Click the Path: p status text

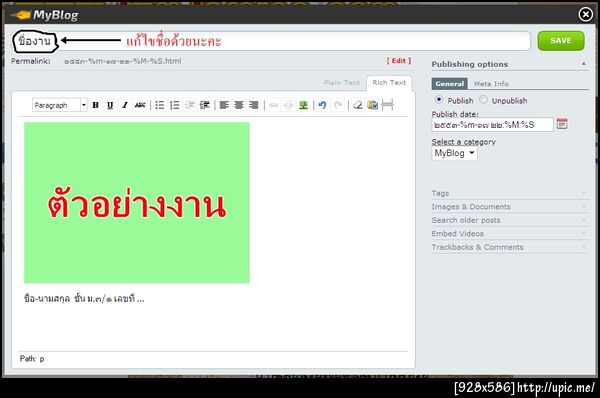pyautogui.click(x=32, y=359)
